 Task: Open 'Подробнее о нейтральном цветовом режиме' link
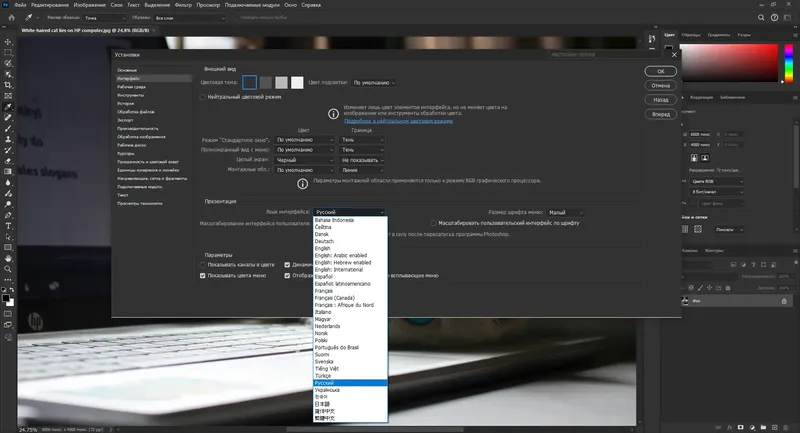point(398,121)
